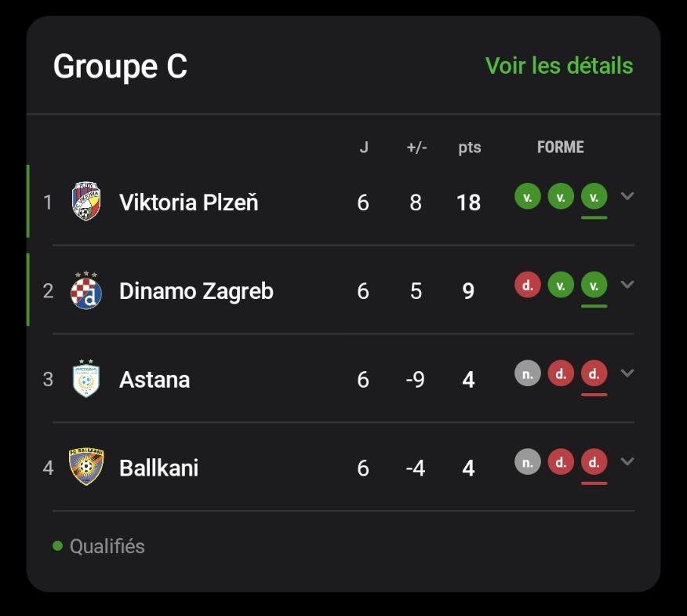Click the Viktoria Plzeň club crest
The width and height of the screenshot is (687, 616).
86,202
